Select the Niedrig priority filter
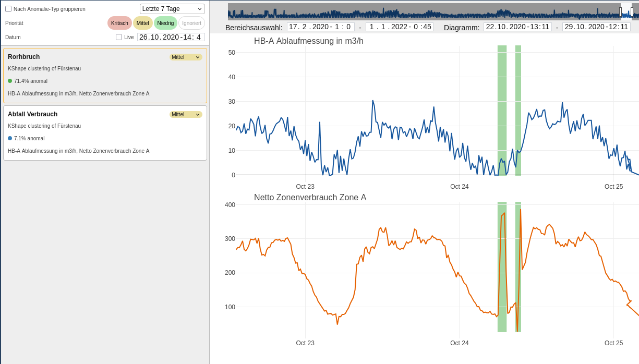This screenshot has height=364, width=639. click(165, 23)
